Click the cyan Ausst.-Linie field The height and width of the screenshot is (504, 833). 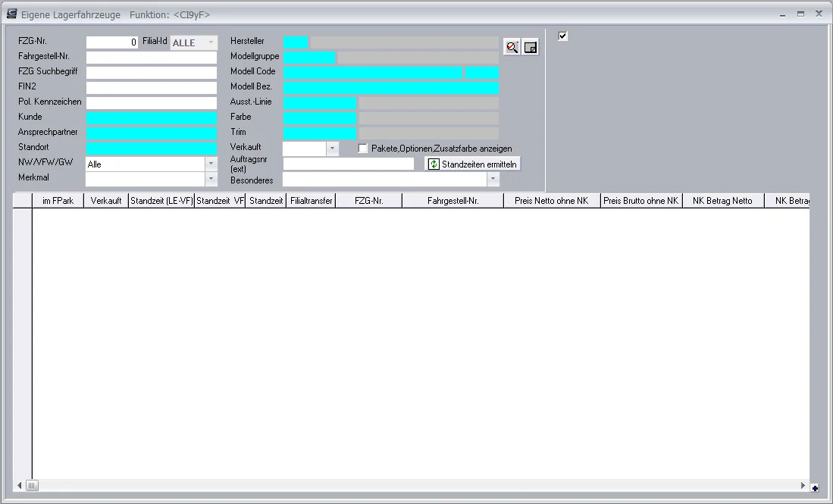coord(320,102)
